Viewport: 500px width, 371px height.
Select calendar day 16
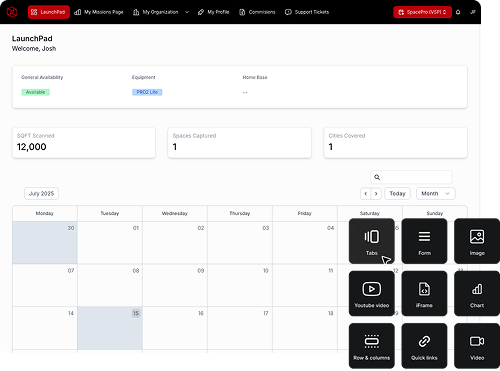coord(175,328)
